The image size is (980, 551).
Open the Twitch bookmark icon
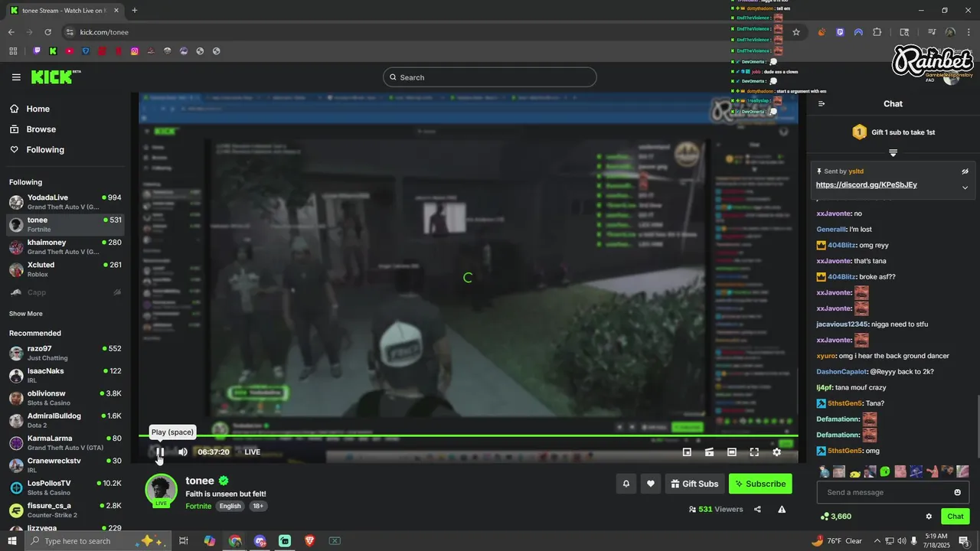click(x=36, y=51)
